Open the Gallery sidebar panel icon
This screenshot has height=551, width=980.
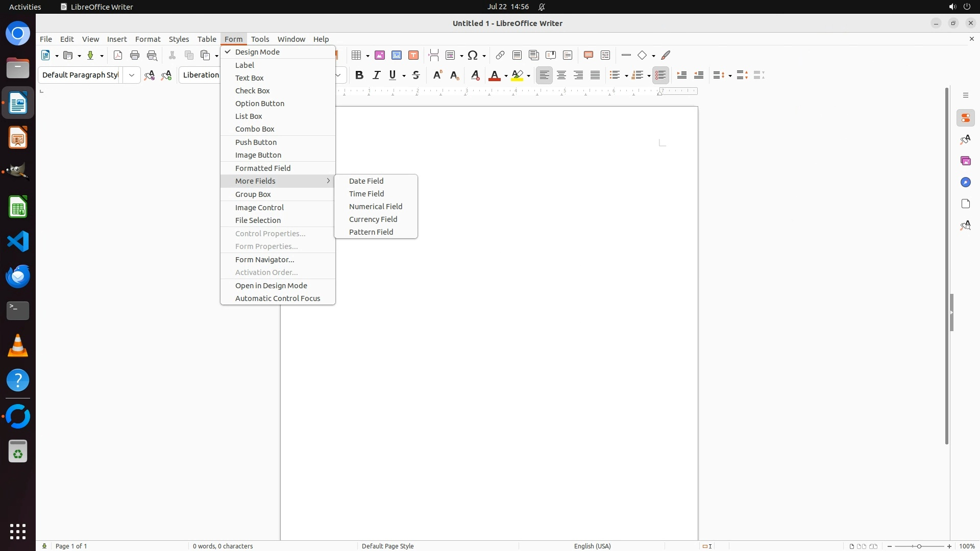pos(965,161)
